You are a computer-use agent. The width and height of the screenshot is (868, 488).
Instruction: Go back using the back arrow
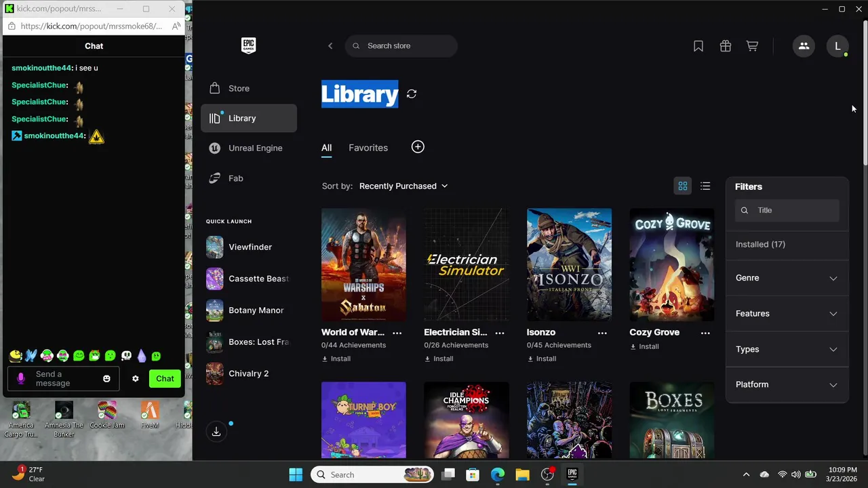(330, 46)
